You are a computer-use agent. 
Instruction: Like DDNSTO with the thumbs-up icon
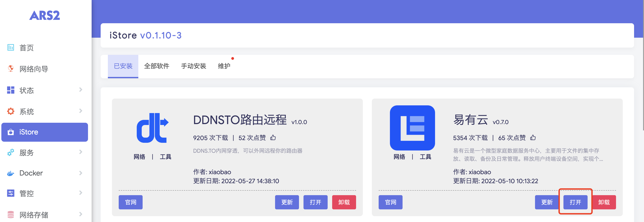273,137
